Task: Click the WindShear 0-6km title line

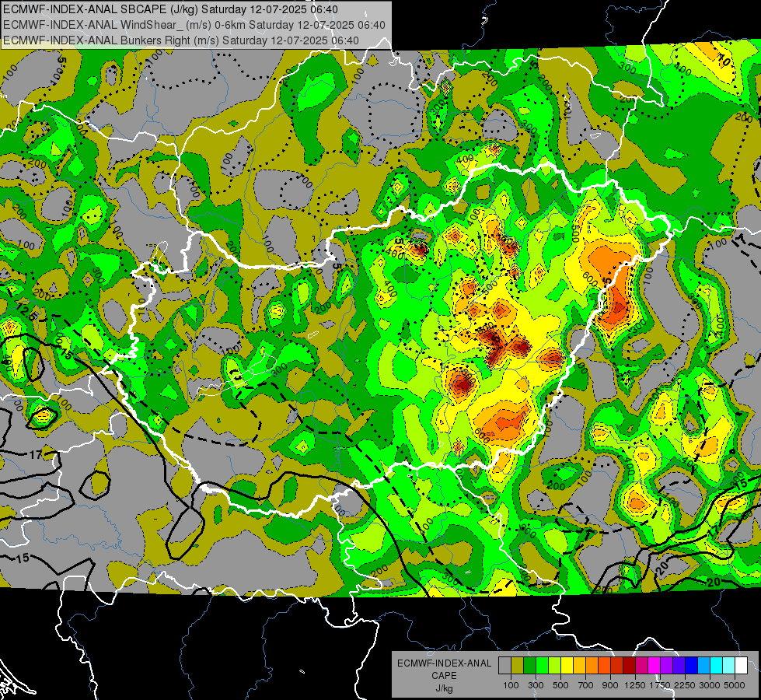Action: (x=194, y=25)
